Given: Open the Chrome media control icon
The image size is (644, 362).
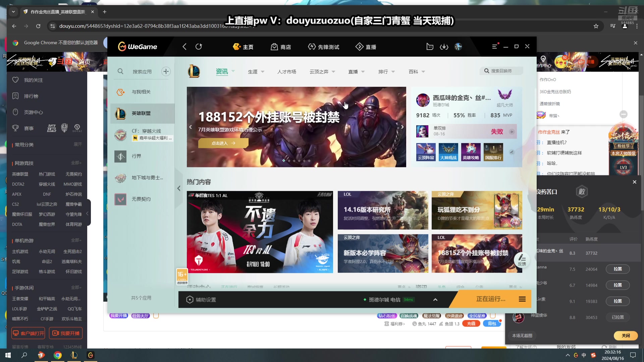Looking at the screenshot, I should click(x=613, y=26).
